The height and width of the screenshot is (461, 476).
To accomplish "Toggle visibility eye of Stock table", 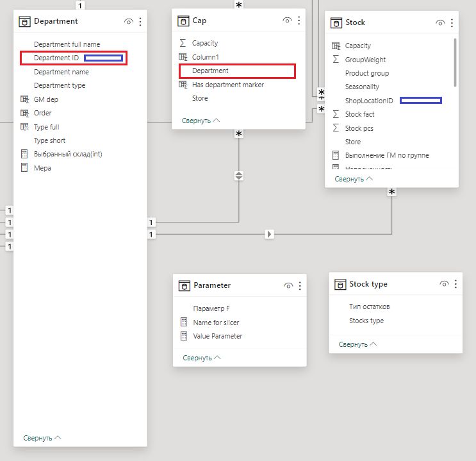I will pyautogui.click(x=440, y=23).
